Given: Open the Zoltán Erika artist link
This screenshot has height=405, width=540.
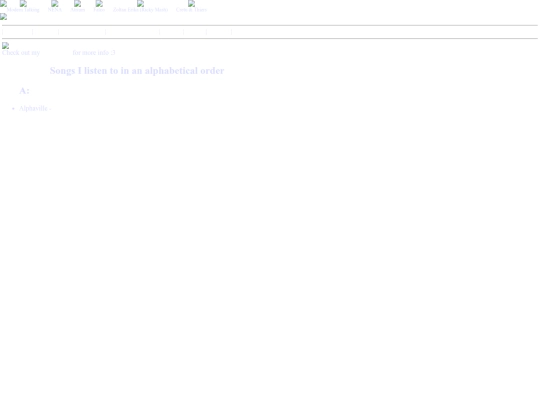Looking at the screenshot, I should pyautogui.click(x=141, y=10).
